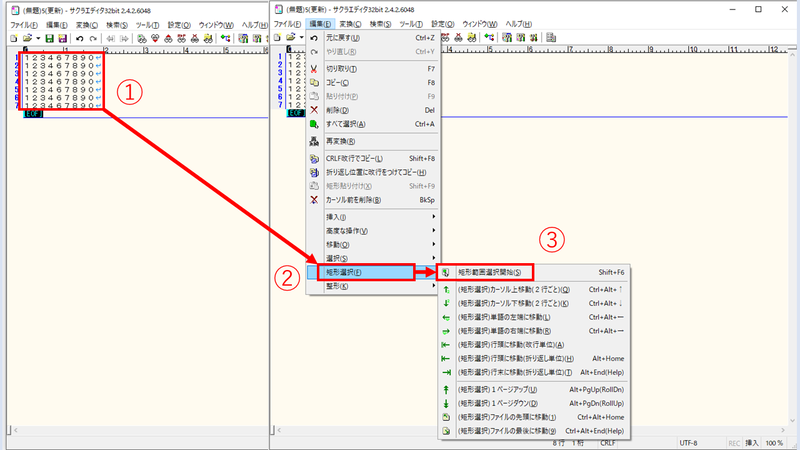Click Outline analysis icon in left window toolbar

[225, 38]
